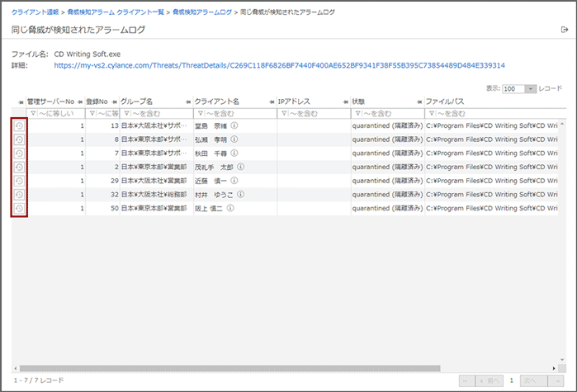Image resolution: width=577 pixels, height=392 pixels.
Task: Click the last page pagination button
Action: [556, 381]
